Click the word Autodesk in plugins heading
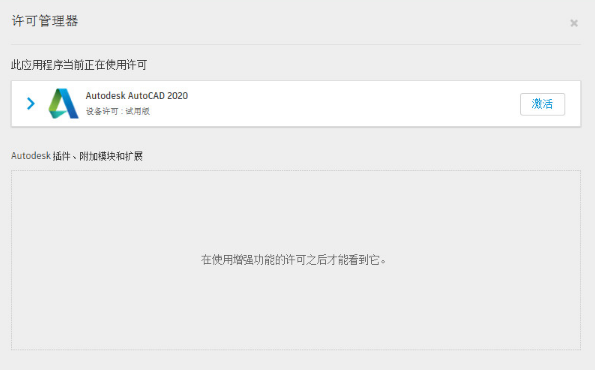Viewport: 595px width, 370px height. point(31,156)
